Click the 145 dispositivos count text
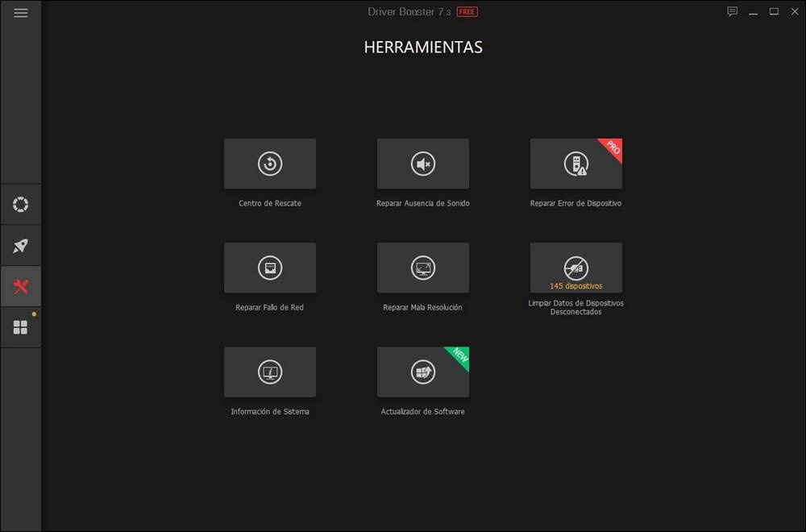 pyautogui.click(x=576, y=286)
